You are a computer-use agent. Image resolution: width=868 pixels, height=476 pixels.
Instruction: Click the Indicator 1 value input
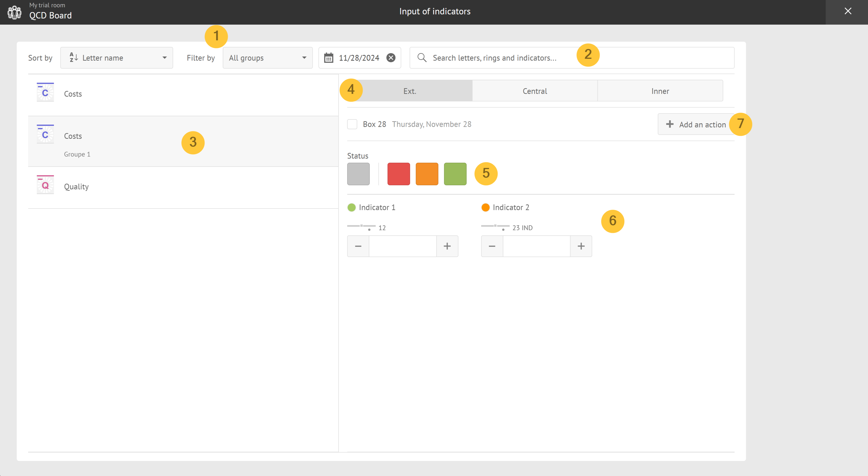[403, 246]
